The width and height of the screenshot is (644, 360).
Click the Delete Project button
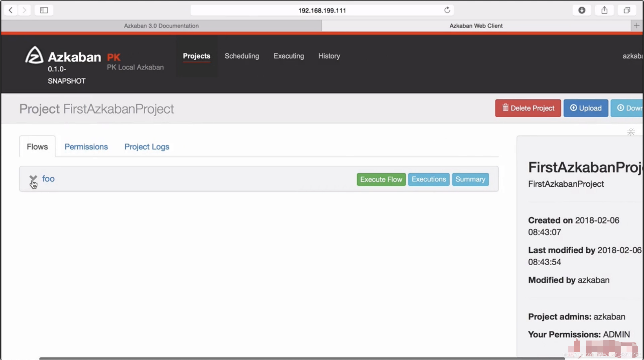(528, 108)
